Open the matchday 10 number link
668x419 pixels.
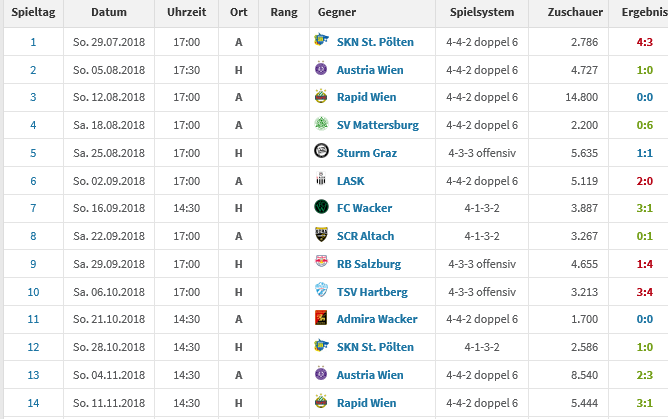(33, 292)
